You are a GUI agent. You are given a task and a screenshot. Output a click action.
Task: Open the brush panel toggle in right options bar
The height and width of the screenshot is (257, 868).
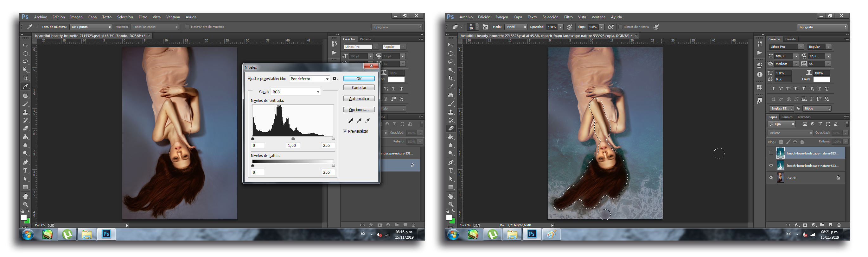click(x=485, y=27)
